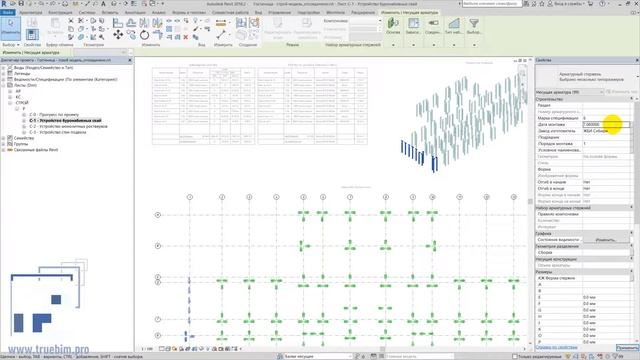Select sheet 'С-3 - Устройство стен подвала'
Screen dimensions: 640x360
(x=58, y=132)
